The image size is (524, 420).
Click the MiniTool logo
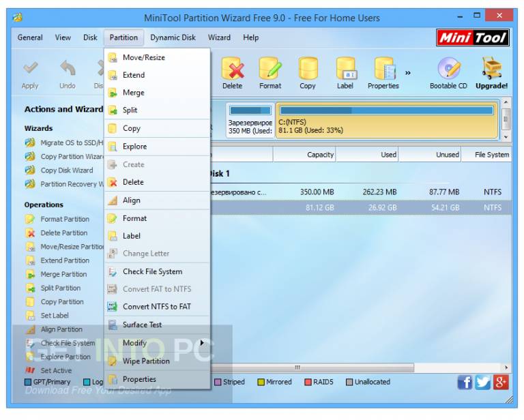(x=473, y=37)
